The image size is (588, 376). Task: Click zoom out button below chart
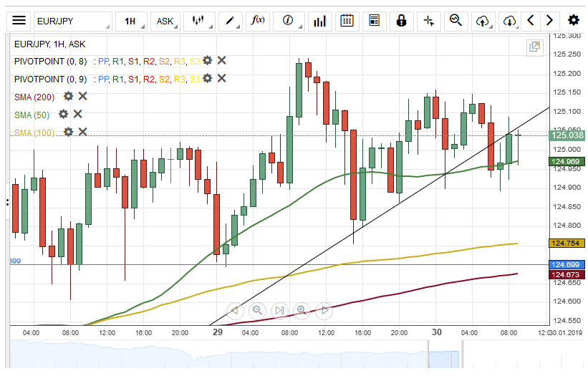[257, 310]
